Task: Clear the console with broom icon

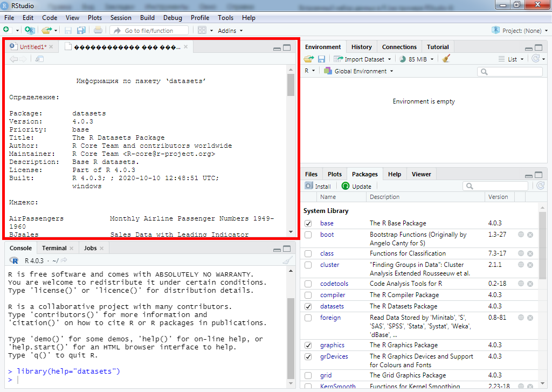Action: pyautogui.click(x=288, y=260)
